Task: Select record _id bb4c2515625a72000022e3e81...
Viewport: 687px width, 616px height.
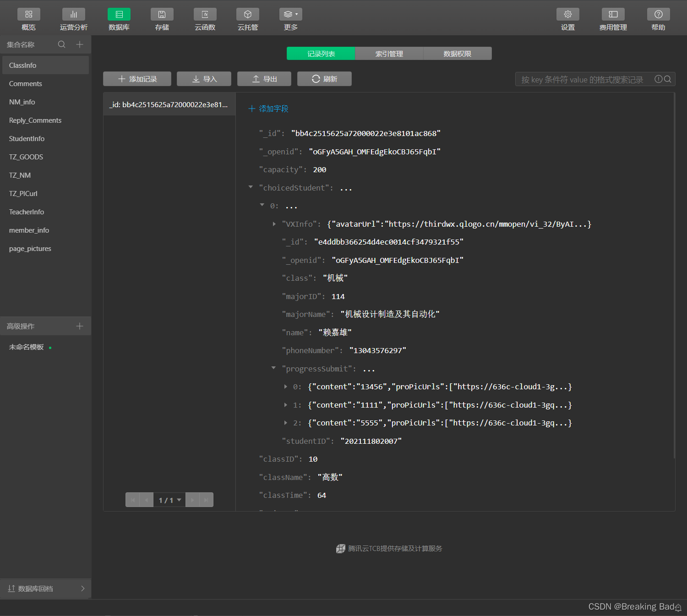Action: pyautogui.click(x=169, y=104)
